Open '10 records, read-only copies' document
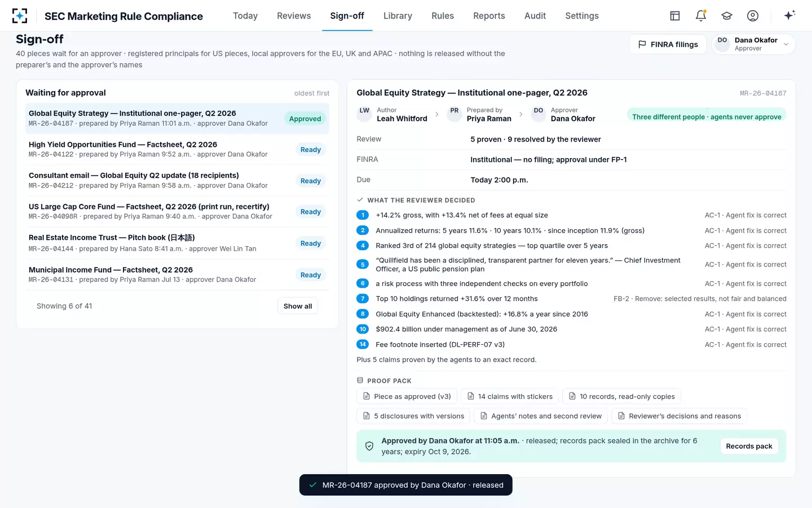 pyautogui.click(x=621, y=396)
